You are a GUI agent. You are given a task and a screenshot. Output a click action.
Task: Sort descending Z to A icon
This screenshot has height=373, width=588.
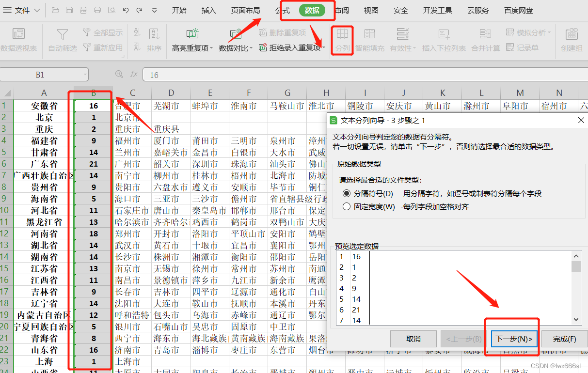click(137, 47)
